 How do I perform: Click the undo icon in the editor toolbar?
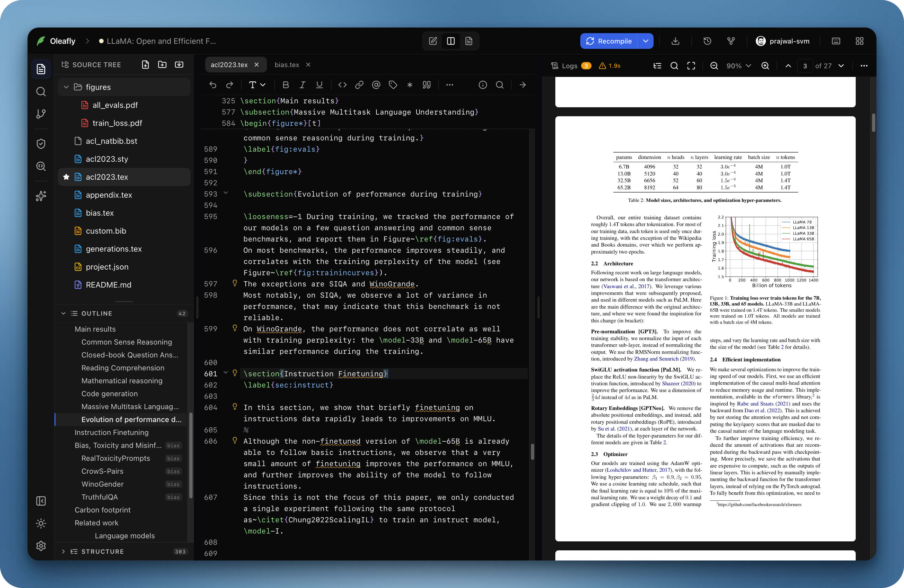click(x=213, y=85)
